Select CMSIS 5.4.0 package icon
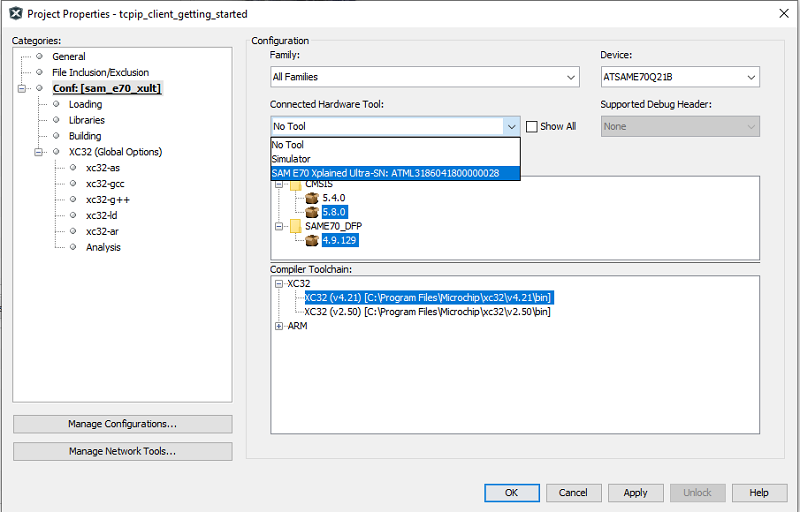 pos(312,198)
